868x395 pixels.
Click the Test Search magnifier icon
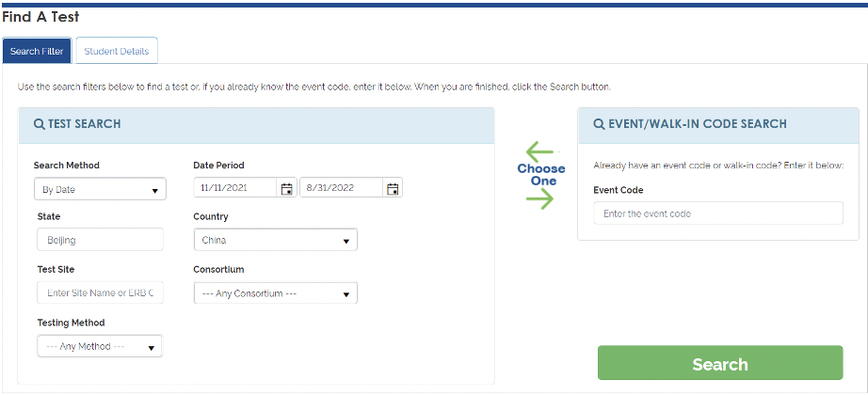click(x=39, y=124)
